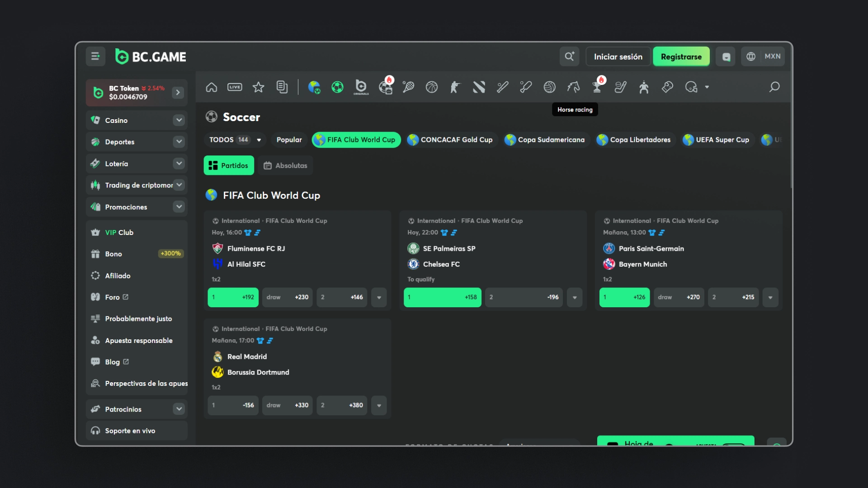This screenshot has width=868, height=488.
Task: Open sportsbook search magnifier
Action: coord(774,87)
